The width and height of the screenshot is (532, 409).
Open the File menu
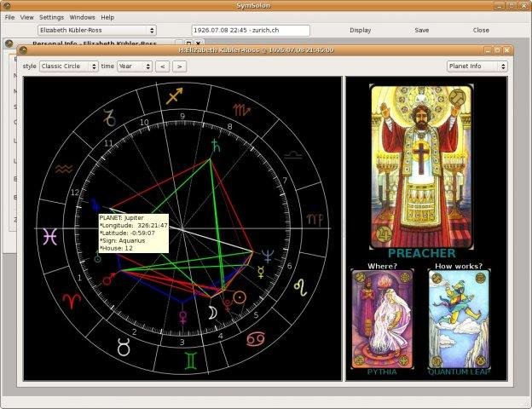9,17
